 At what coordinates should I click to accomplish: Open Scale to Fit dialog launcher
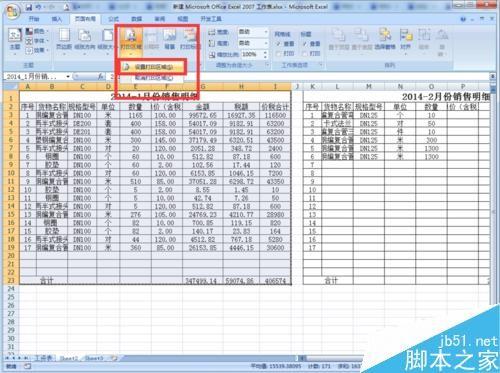click(267, 65)
